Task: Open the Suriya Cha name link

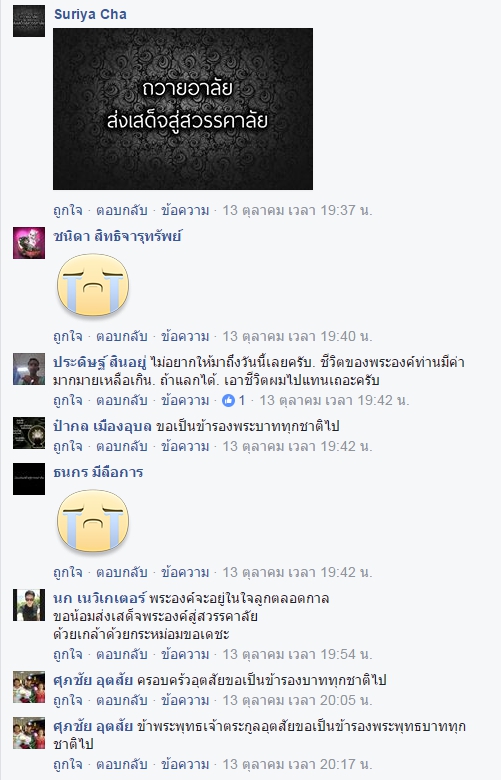Action: (90, 14)
